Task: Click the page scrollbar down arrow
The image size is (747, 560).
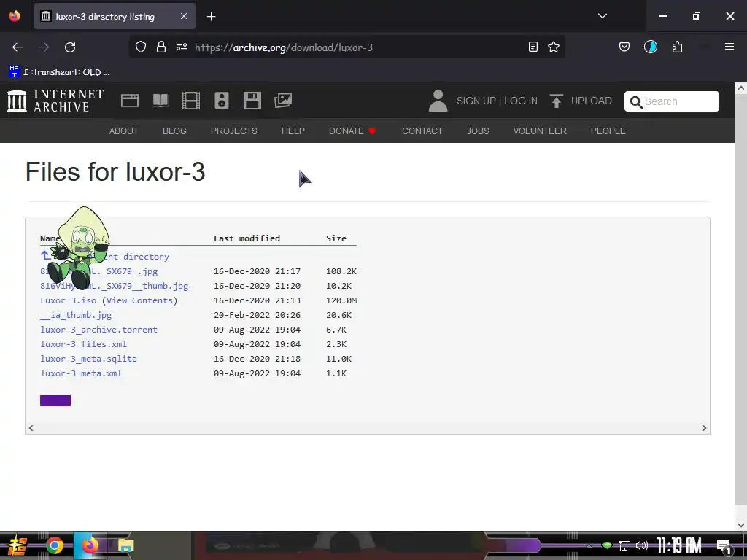Action: [x=741, y=525]
